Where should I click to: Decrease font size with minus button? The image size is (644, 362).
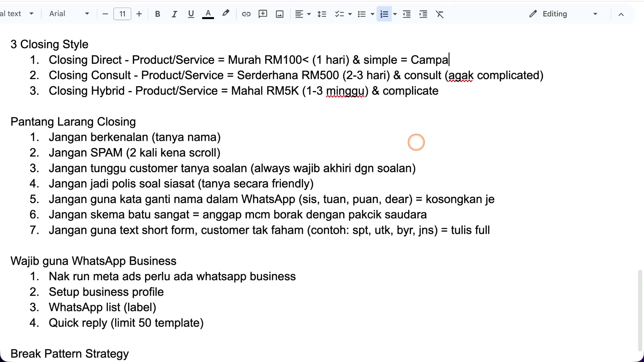pos(105,14)
